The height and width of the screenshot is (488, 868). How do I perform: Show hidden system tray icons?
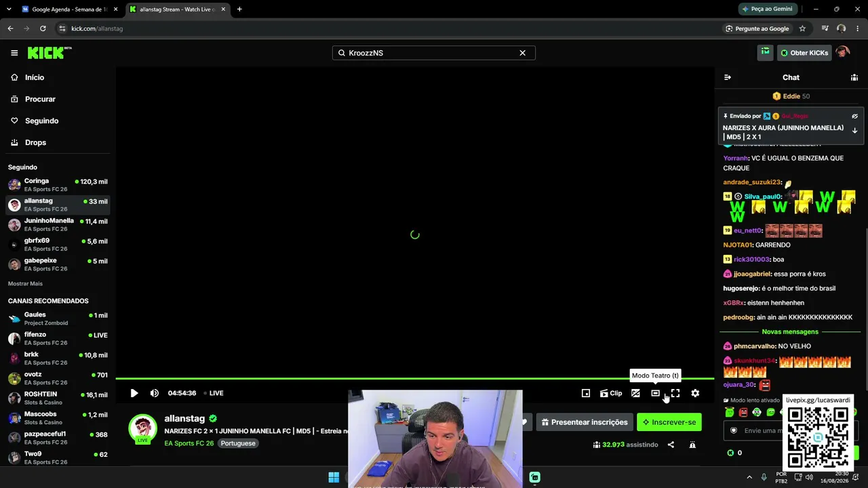tap(749, 477)
